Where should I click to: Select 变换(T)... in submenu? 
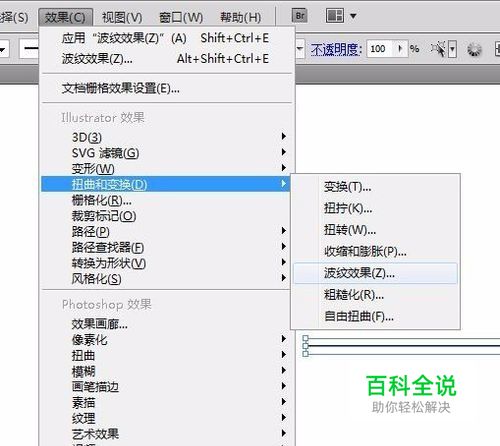click(375, 187)
